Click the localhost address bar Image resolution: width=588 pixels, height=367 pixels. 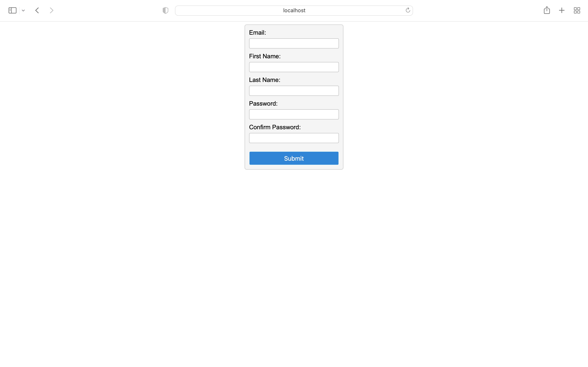294,10
